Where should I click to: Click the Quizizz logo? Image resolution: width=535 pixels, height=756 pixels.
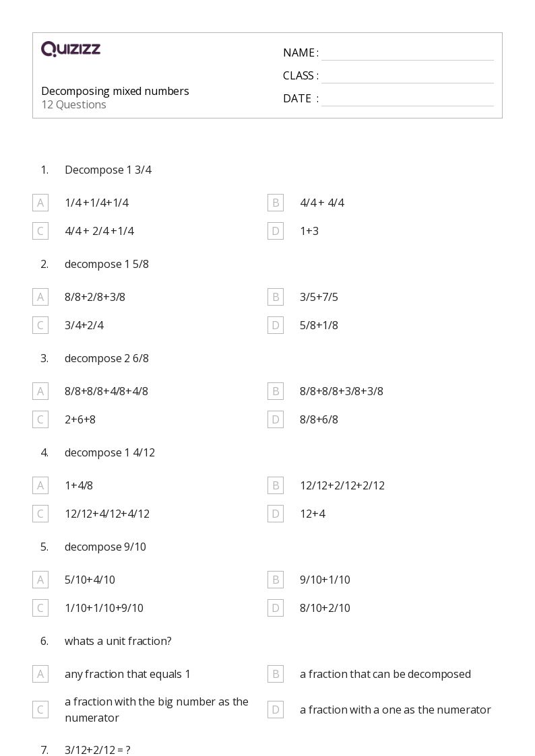click(71, 48)
